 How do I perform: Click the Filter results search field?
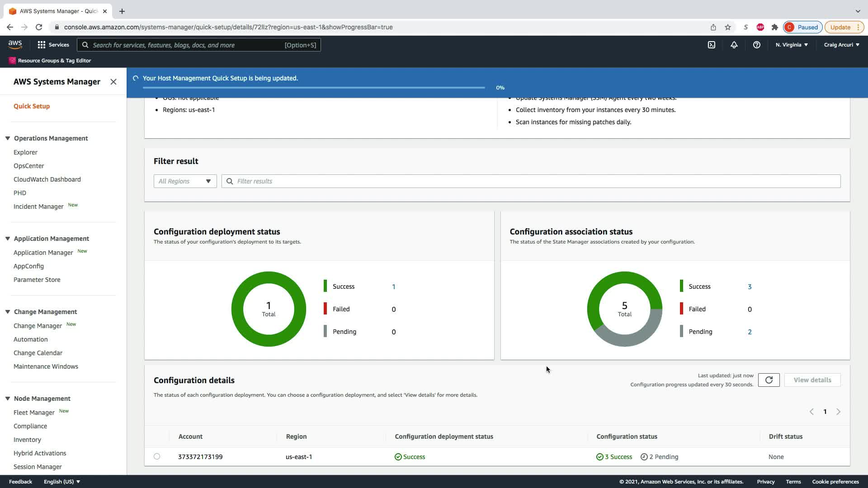coord(531,181)
